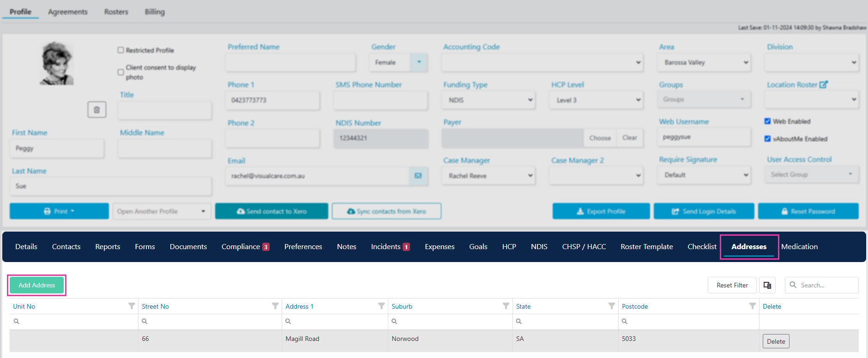Click Sync contacts from Xero
The image size is (868, 358).
coord(386,211)
